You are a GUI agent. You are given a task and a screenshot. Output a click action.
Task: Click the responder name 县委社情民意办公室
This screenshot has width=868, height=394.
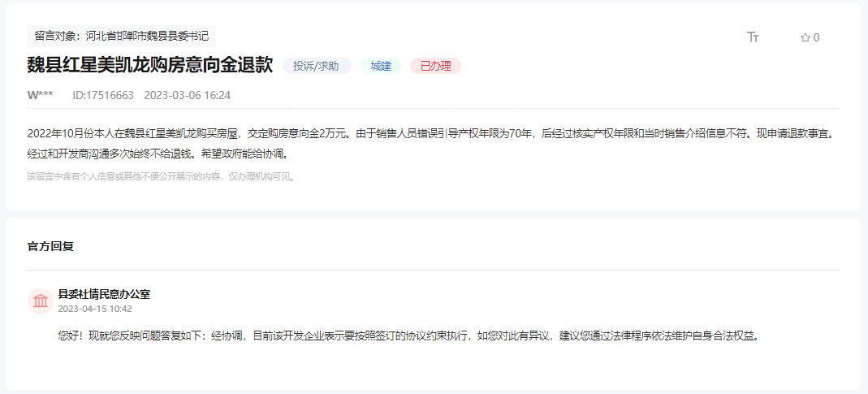point(104,294)
